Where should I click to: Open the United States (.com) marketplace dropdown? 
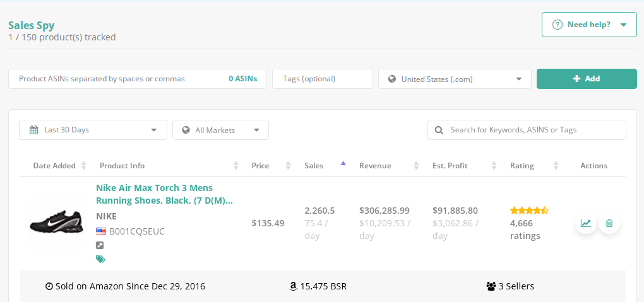(x=455, y=79)
